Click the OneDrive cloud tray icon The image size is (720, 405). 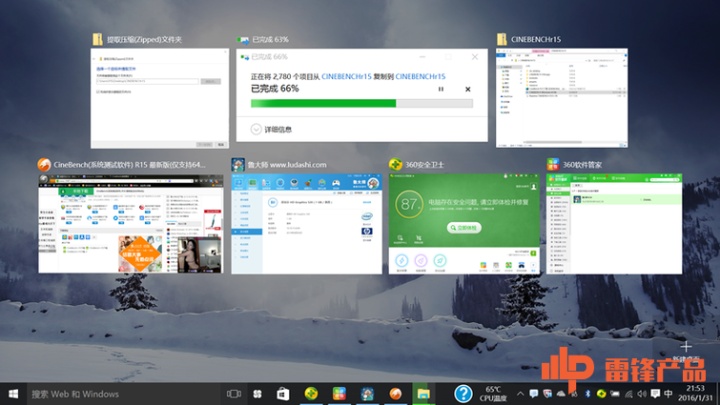561,394
